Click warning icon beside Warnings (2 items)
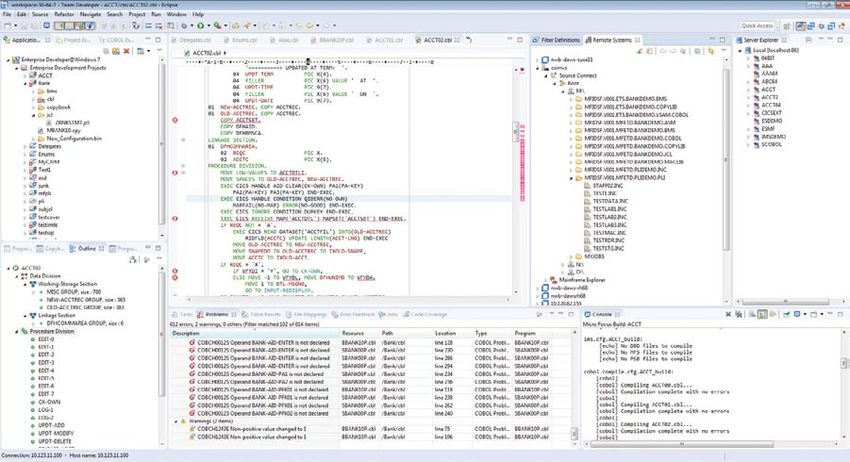This screenshot has width=850, height=462. coord(183,421)
